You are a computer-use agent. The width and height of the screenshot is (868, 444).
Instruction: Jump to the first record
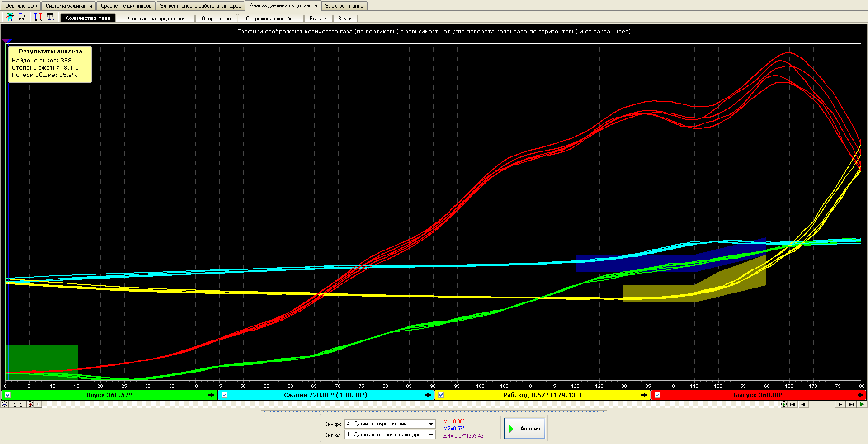[793, 404]
